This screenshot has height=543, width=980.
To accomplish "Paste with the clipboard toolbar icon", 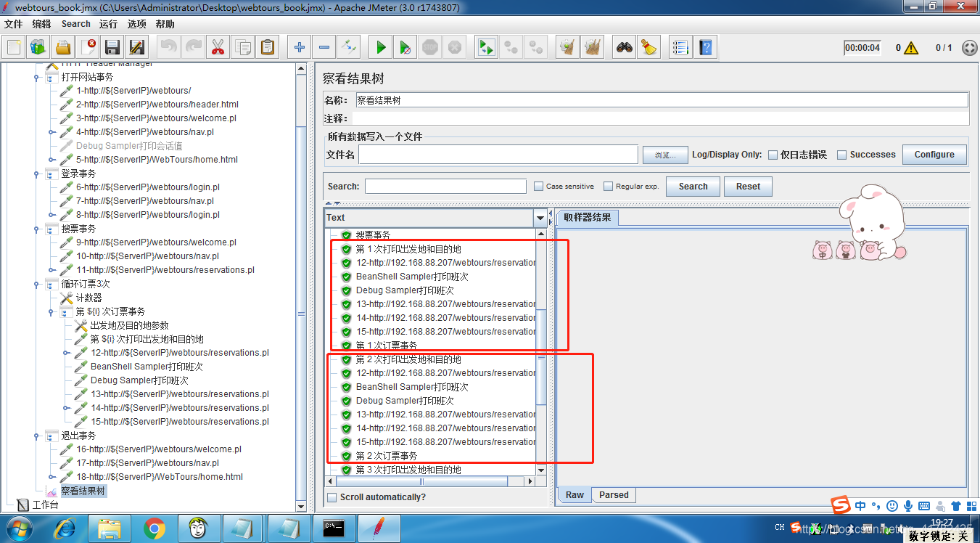I will click(x=268, y=48).
